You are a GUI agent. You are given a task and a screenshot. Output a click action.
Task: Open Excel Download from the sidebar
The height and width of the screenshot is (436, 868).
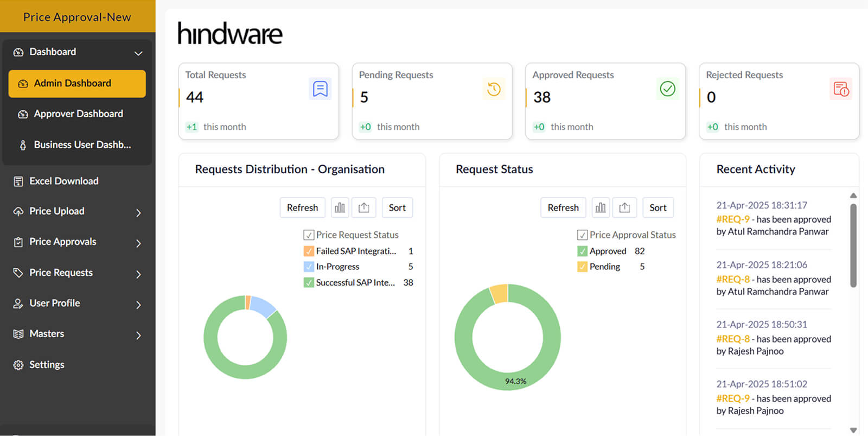63,181
